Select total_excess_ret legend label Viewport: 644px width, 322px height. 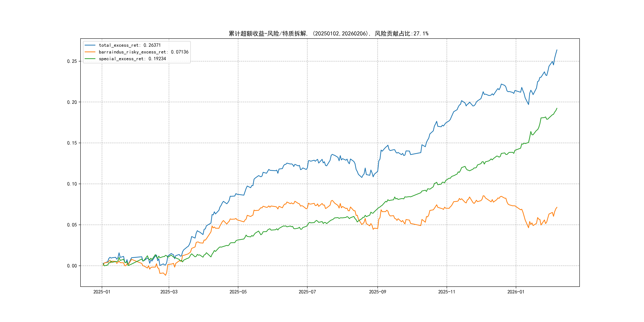(130, 45)
